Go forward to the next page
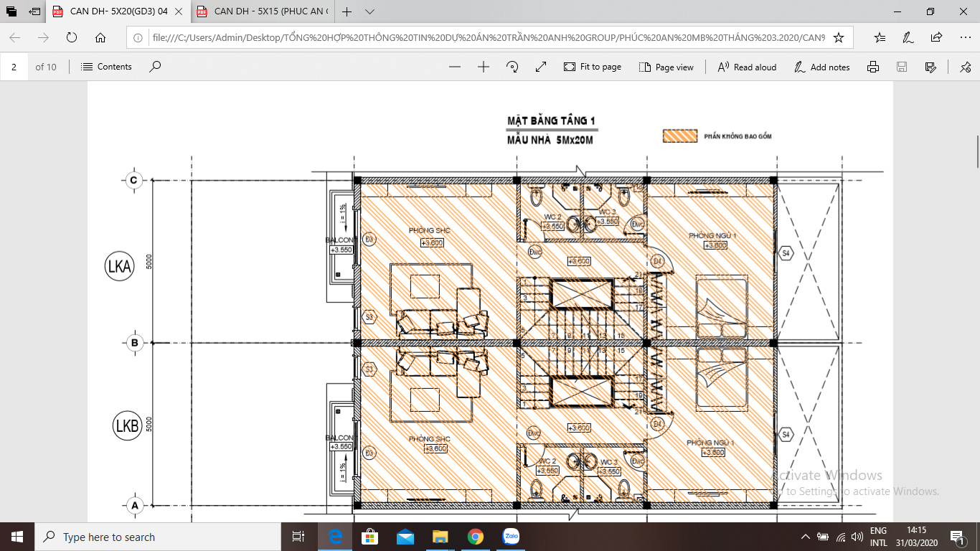The width and height of the screenshot is (980, 551). 44,37
